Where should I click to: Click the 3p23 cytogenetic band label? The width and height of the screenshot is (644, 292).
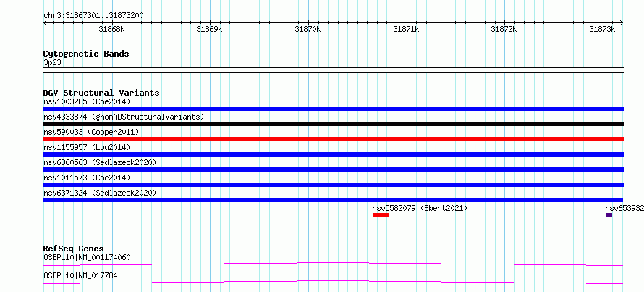53,63
